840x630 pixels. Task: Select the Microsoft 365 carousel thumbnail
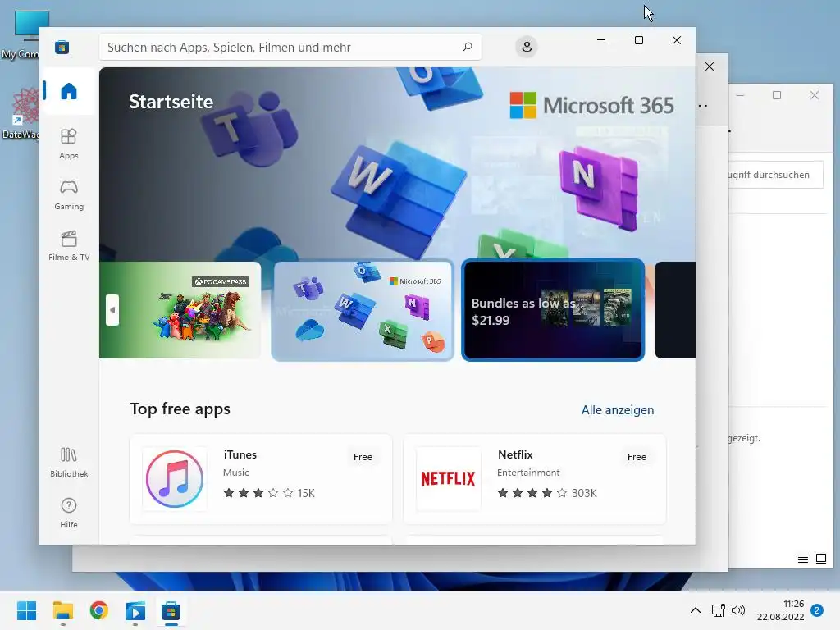point(363,310)
